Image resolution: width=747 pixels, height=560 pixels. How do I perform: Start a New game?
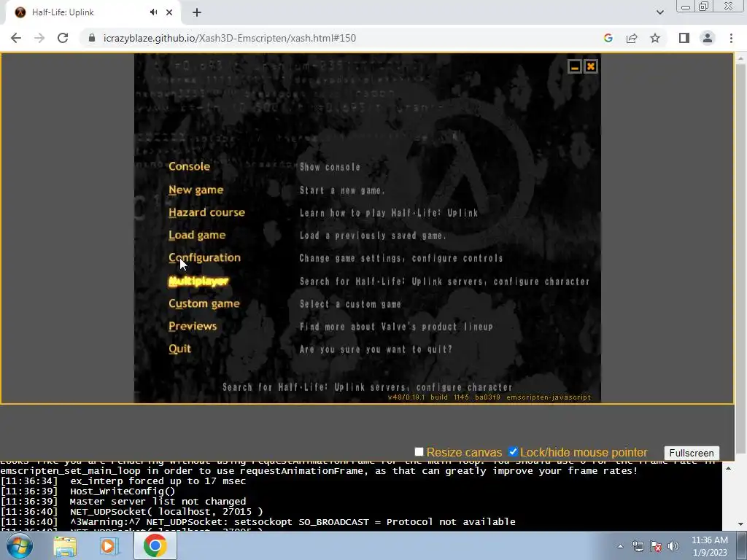point(196,190)
